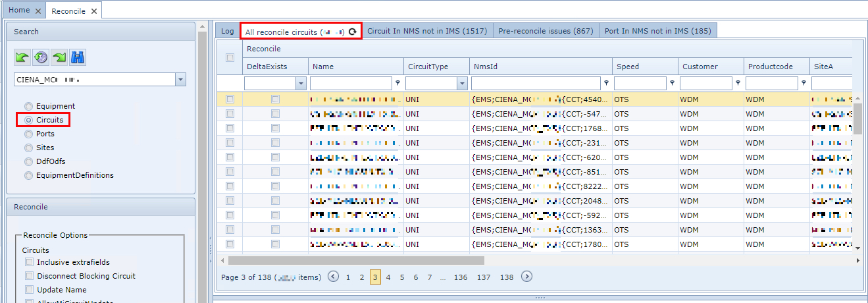Click the globe clock toolbar icon

(x=41, y=58)
